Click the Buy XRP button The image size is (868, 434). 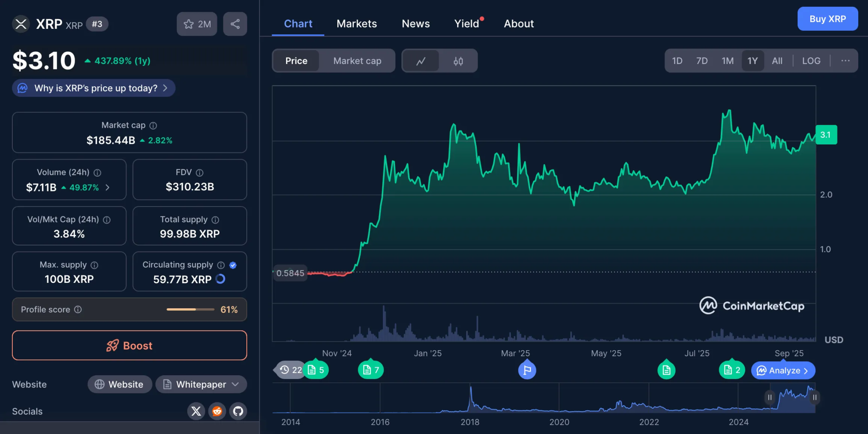coord(828,19)
